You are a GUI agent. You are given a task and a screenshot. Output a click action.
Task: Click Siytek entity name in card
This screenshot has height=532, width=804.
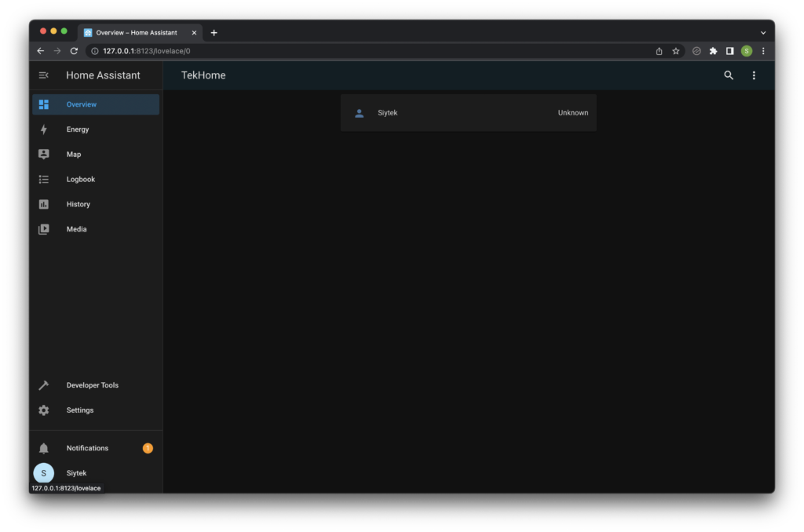click(388, 113)
